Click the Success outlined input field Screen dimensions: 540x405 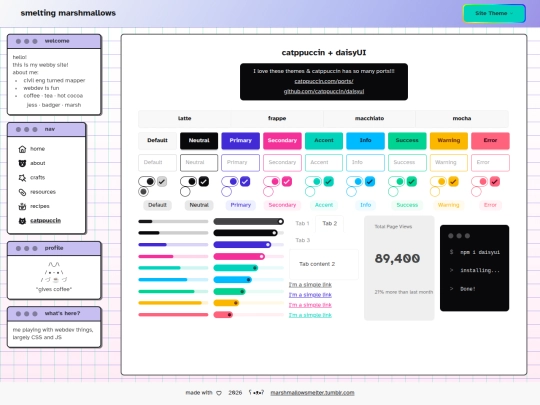(407, 163)
